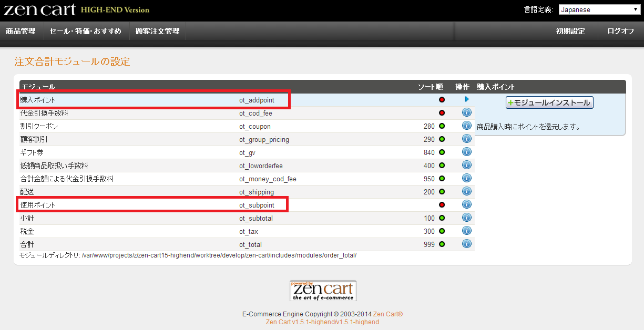Click the powered by Zen Cart logo
Viewport: 644px width, 330px height.
[x=323, y=291]
